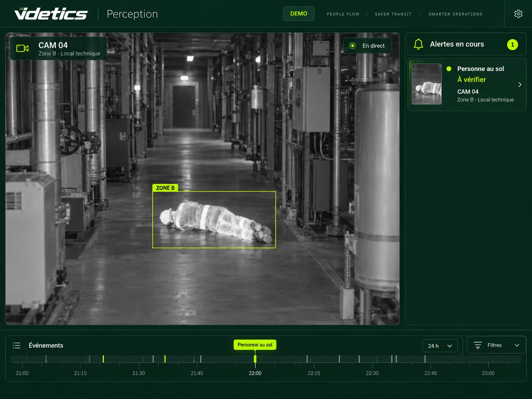Click the Personne au sol timeline label
The width and height of the screenshot is (532, 399).
coord(255,345)
